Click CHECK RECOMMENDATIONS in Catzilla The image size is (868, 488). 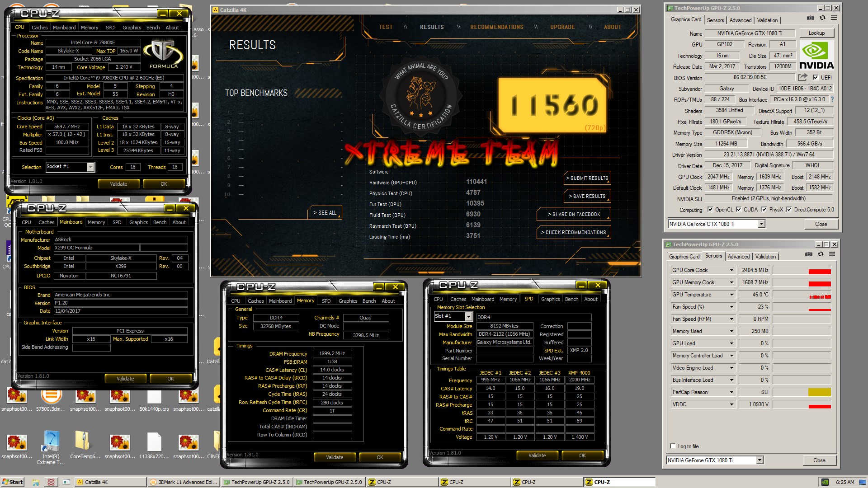point(574,232)
